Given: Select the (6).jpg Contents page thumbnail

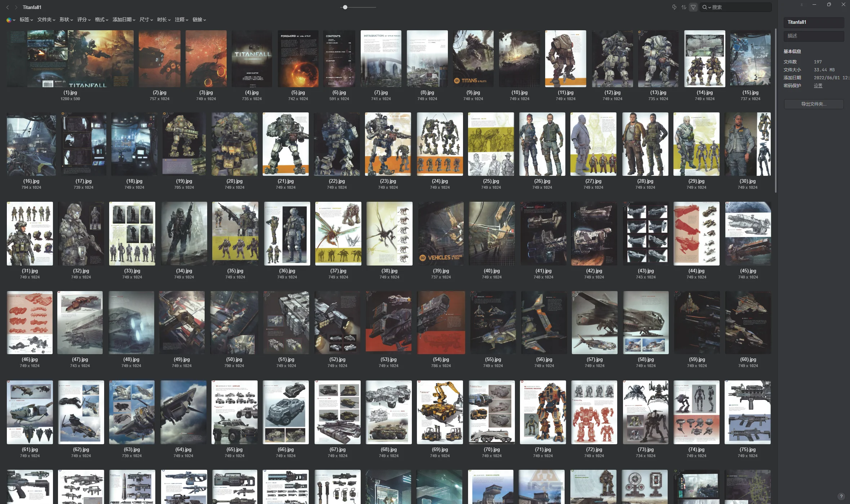Looking at the screenshot, I should pos(339,59).
